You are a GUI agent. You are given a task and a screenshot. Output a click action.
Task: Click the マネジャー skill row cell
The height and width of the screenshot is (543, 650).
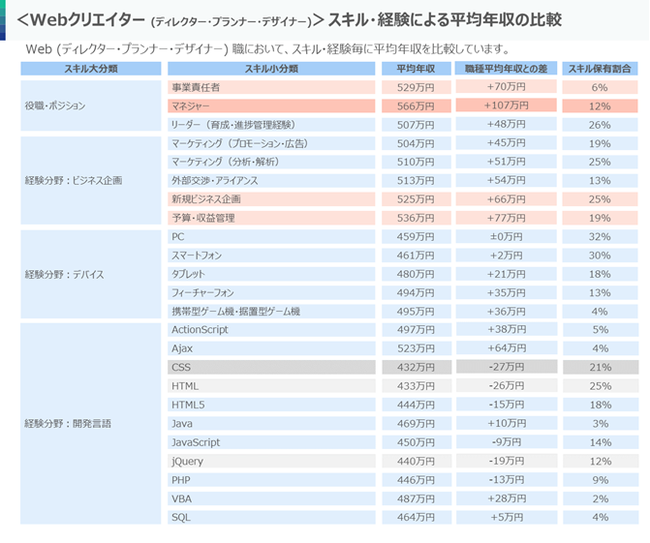[271, 106]
